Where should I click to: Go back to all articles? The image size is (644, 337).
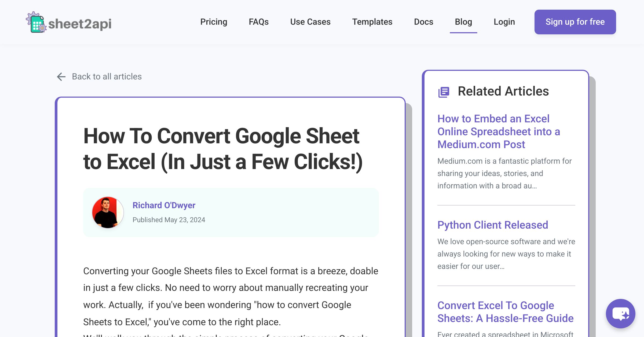point(107,77)
